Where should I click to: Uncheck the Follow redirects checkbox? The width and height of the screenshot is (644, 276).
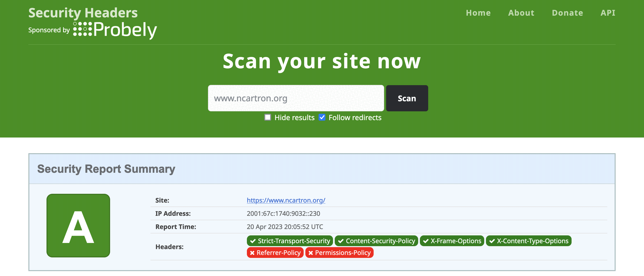click(322, 117)
